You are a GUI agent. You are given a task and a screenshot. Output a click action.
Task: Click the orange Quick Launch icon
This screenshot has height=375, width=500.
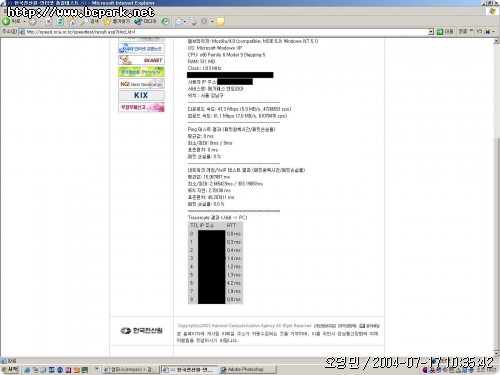pyautogui.click(x=77, y=370)
